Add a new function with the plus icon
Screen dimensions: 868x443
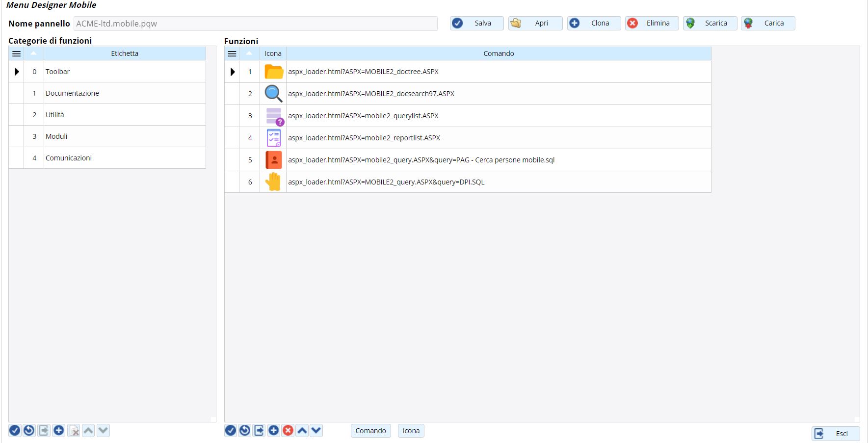point(274,431)
